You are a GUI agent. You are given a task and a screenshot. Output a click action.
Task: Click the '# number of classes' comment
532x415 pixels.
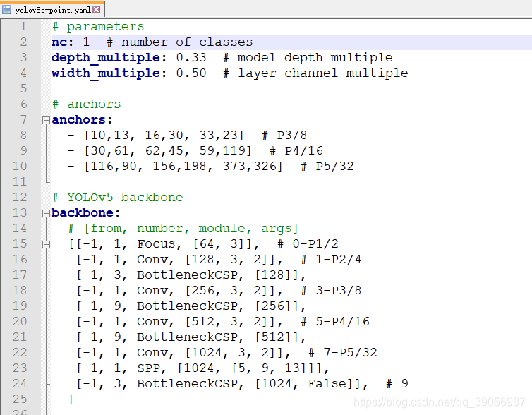pyautogui.click(x=180, y=42)
